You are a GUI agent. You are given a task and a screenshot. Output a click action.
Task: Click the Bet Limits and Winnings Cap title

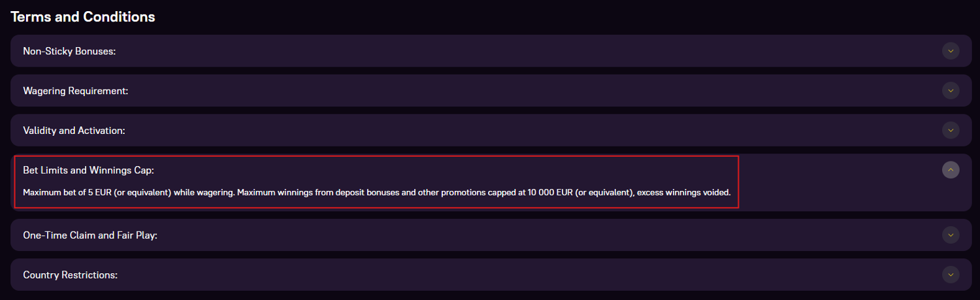click(88, 171)
